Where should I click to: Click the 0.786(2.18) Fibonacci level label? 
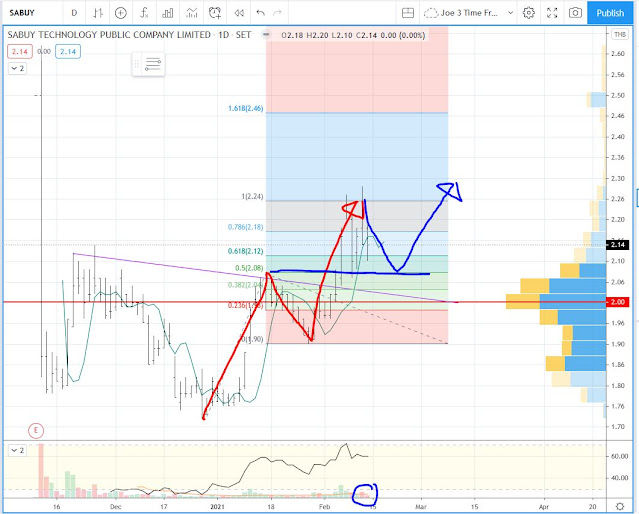(x=246, y=227)
